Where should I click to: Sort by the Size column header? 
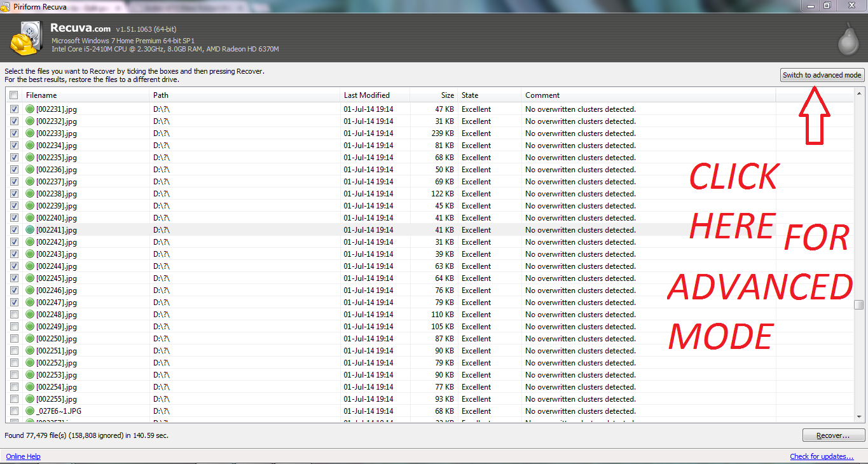click(434, 95)
